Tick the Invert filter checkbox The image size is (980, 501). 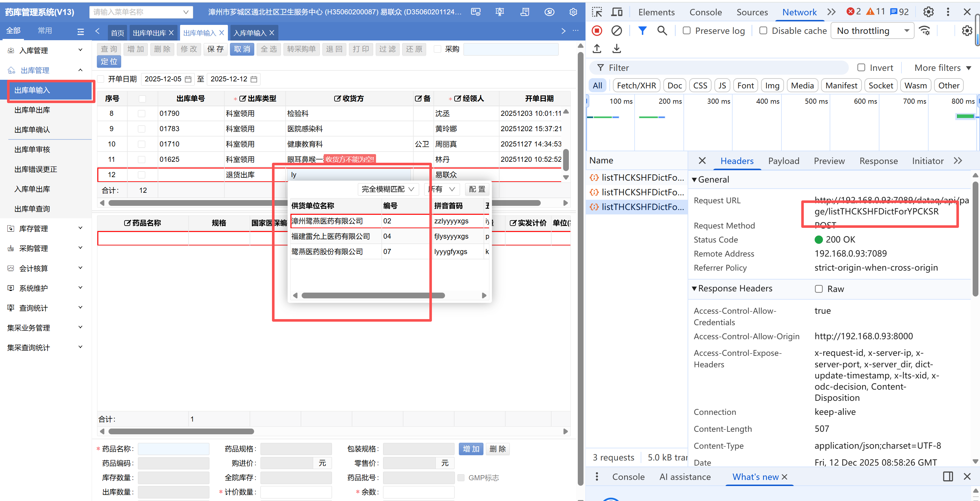pos(861,67)
